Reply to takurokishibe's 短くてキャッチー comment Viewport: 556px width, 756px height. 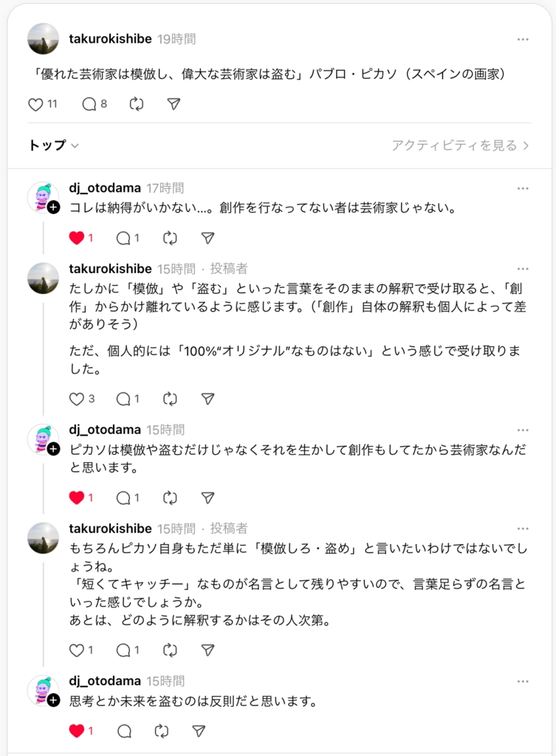(x=124, y=650)
